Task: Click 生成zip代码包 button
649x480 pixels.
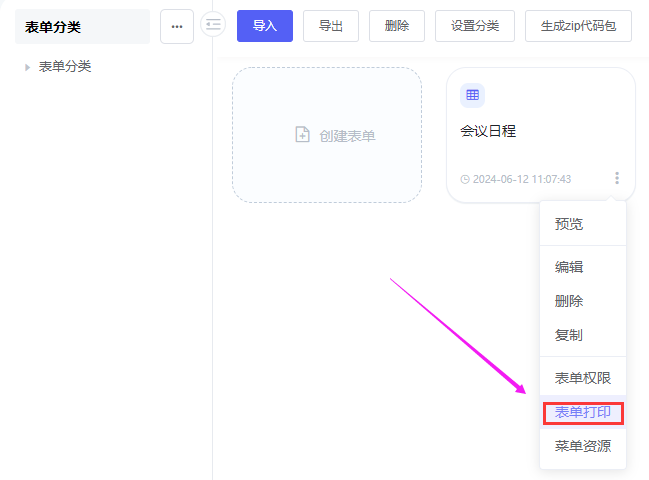Action: 578,26
